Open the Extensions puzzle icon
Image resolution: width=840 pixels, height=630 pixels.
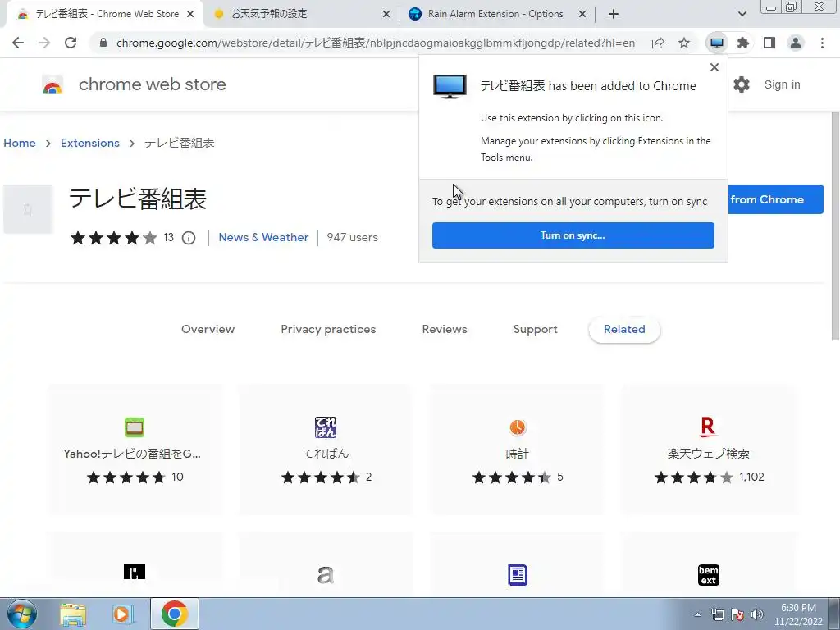743,43
